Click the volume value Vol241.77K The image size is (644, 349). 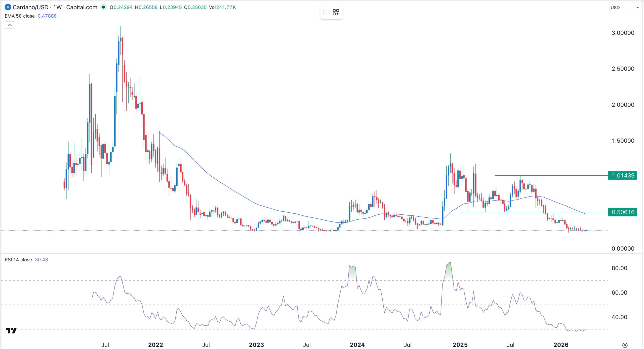pos(222,7)
